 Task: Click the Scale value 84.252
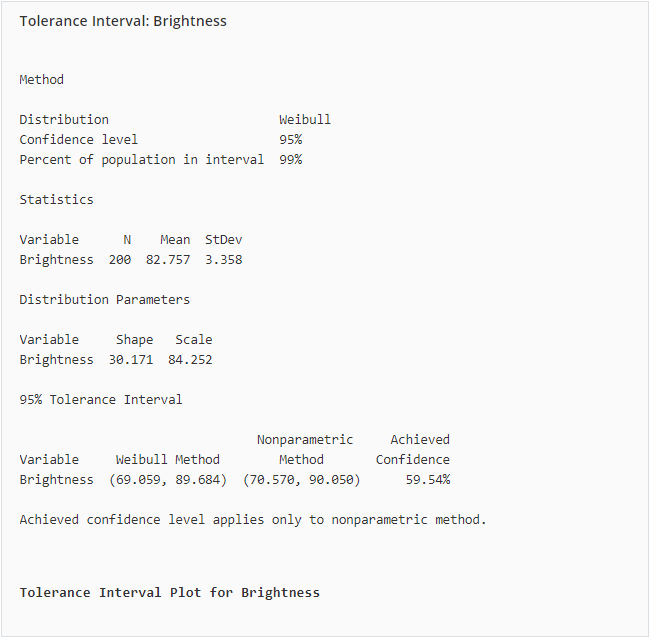[190, 360]
